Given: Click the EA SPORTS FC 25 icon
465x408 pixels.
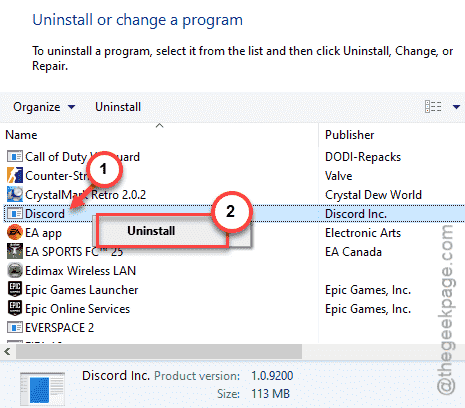Looking at the screenshot, I should [x=15, y=251].
